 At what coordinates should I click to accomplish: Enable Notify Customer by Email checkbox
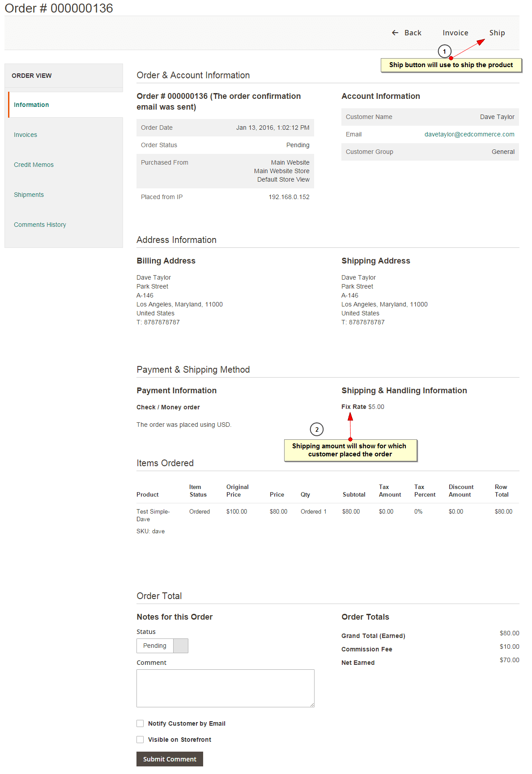coord(140,723)
